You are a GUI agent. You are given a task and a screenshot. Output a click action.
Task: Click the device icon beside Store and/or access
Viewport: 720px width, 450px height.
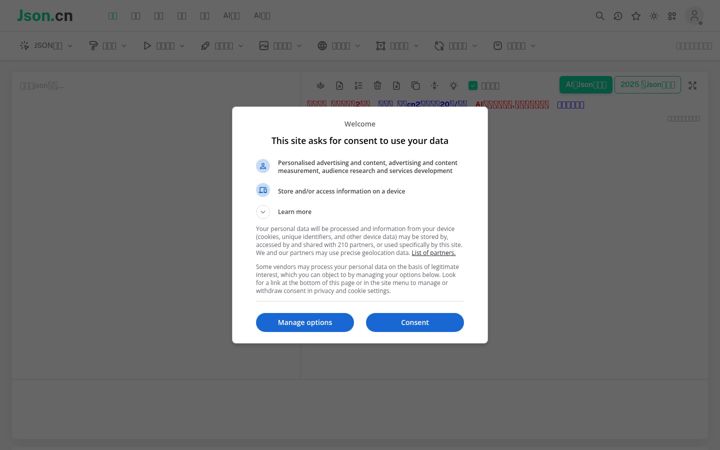pos(263,190)
